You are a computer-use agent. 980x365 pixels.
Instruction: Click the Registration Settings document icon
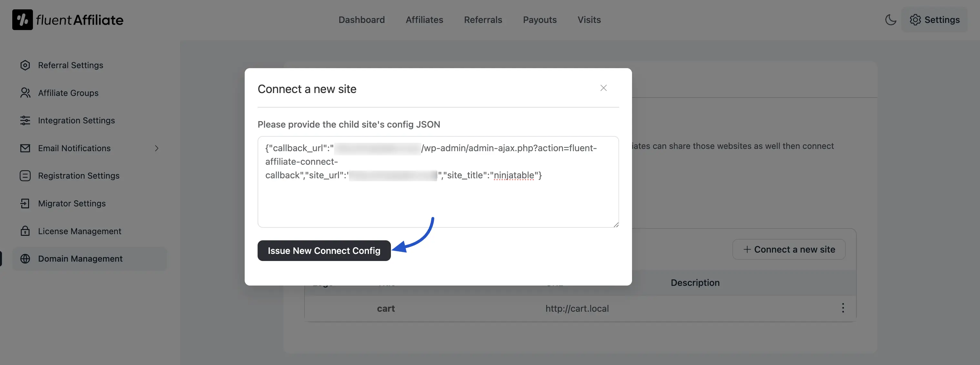point(25,175)
